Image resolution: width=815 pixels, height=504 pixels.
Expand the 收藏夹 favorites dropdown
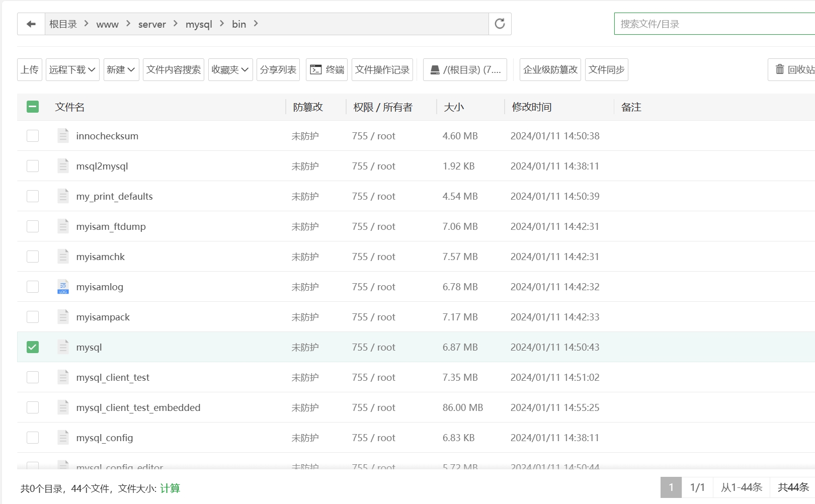point(230,69)
